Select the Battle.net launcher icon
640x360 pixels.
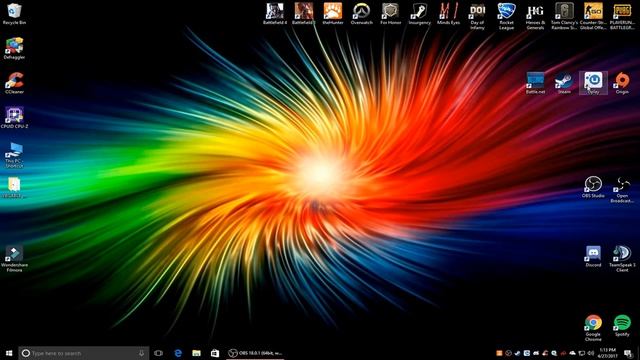click(x=535, y=83)
